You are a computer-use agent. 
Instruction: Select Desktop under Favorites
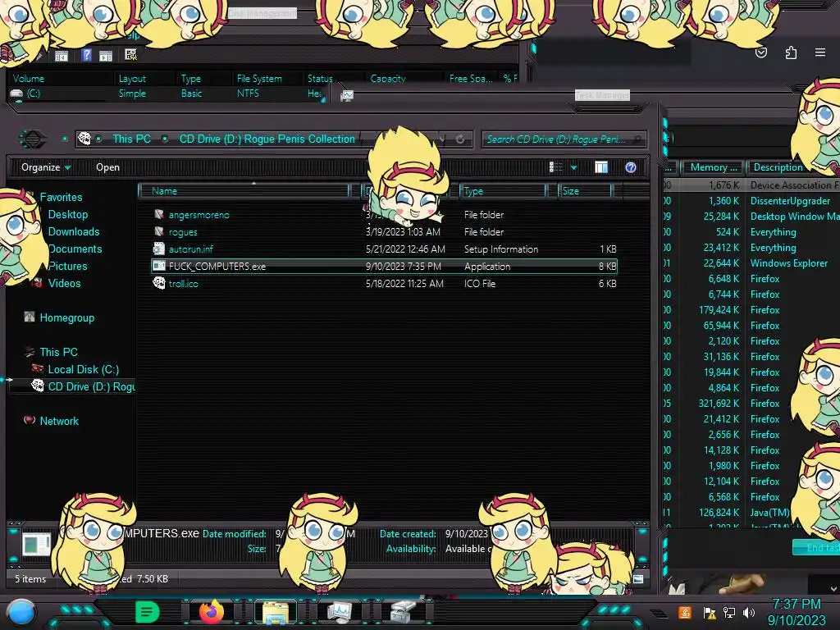[68, 214]
